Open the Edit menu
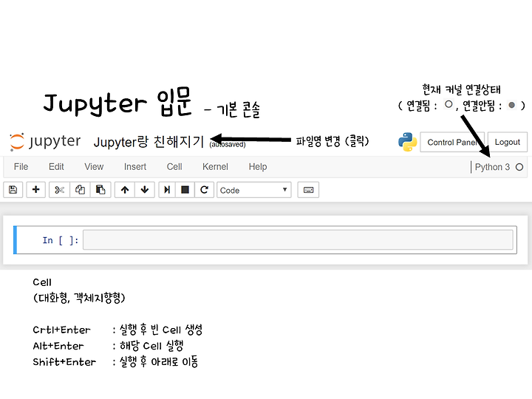 [x=56, y=166]
